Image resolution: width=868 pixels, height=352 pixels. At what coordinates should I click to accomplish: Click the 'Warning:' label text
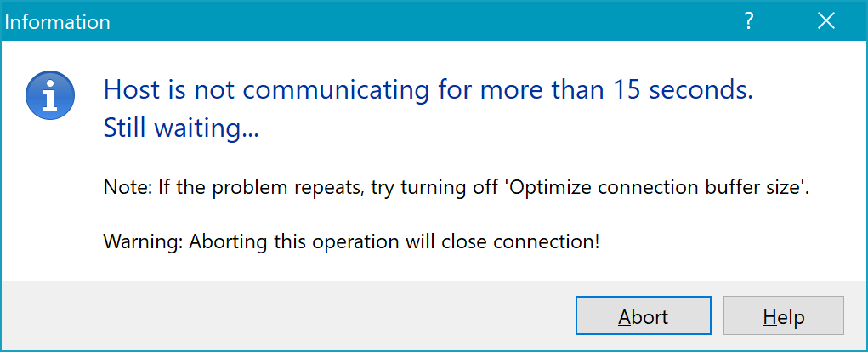pyautogui.click(x=144, y=241)
